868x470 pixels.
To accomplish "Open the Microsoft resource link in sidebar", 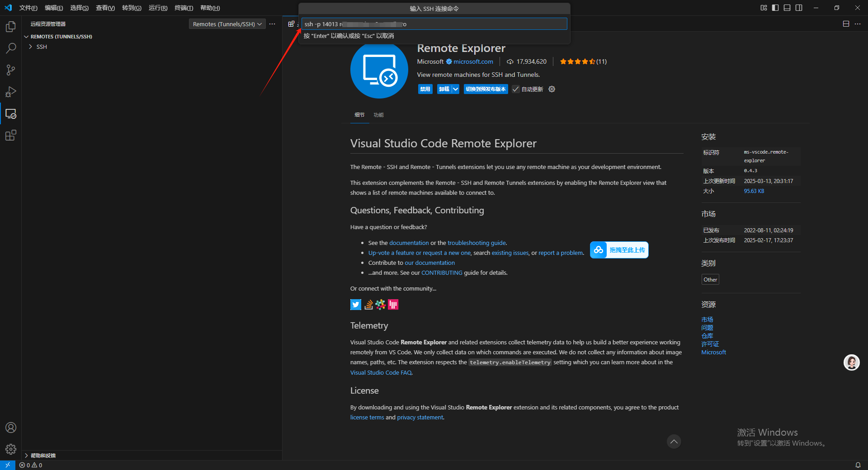I will coord(713,352).
